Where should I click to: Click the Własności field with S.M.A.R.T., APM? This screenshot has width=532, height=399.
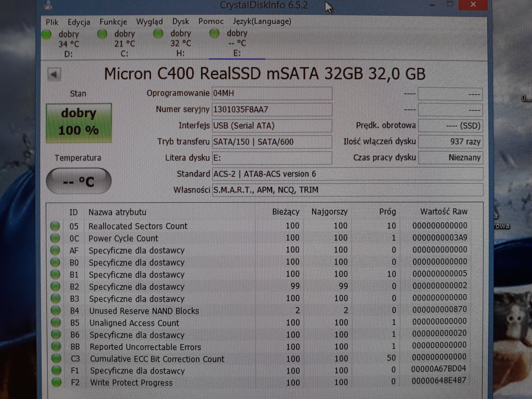tap(347, 190)
